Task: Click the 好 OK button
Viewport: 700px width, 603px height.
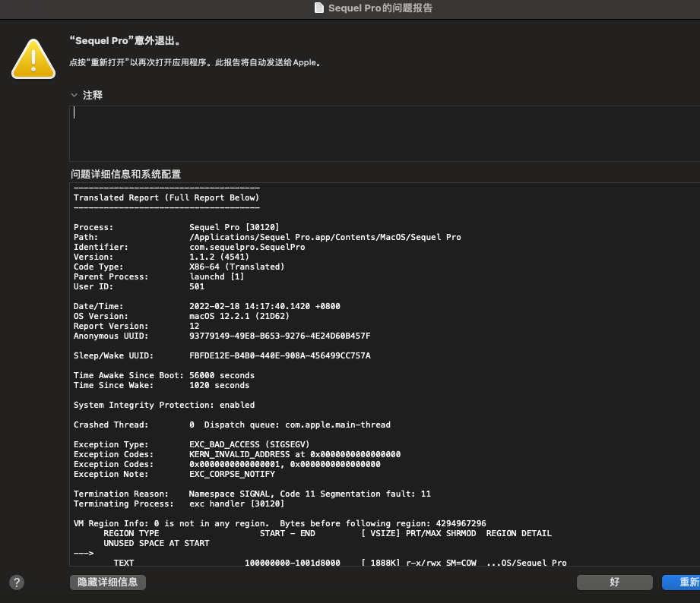Action: pyautogui.click(x=614, y=582)
